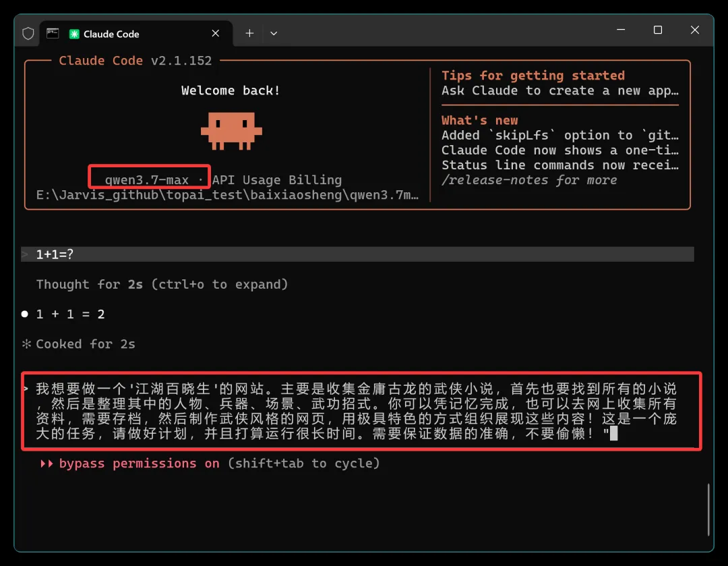The width and height of the screenshot is (728, 566).
Task: Click the Status line commands now line
Action: pyautogui.click(x=560, y=165)
